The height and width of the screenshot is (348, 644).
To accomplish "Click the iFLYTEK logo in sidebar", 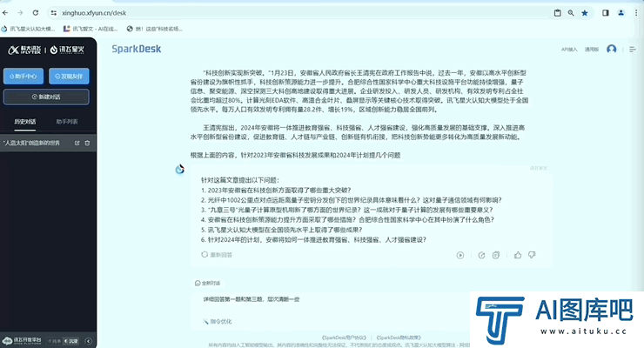I will click(24, 50).
